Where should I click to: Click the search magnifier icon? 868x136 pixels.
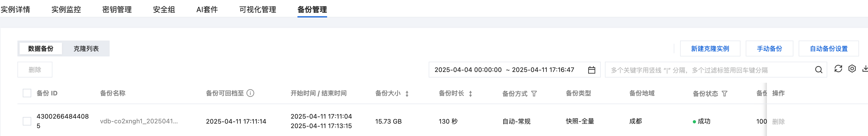[x=819, y=70]
